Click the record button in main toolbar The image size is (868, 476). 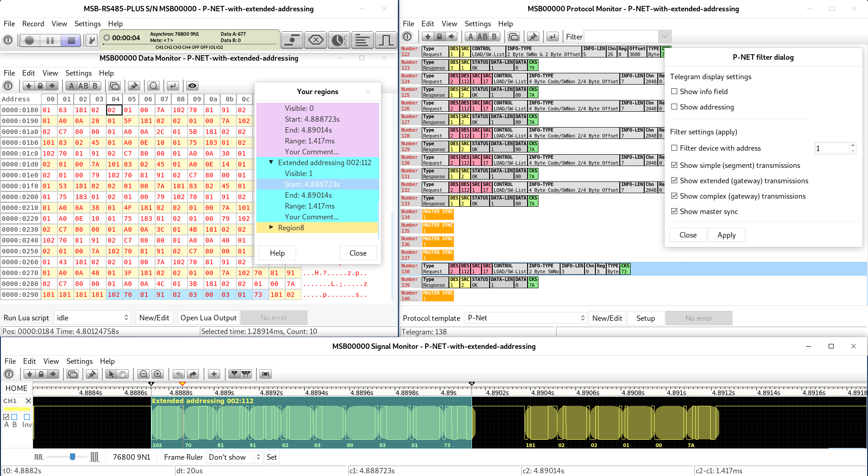pyautogui.click(x=29, y=40)
